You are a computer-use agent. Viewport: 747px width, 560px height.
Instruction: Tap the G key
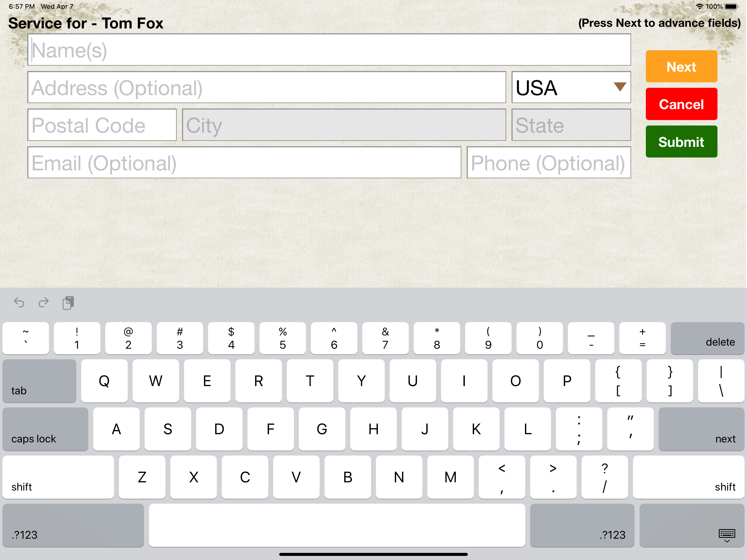(322, 429)
